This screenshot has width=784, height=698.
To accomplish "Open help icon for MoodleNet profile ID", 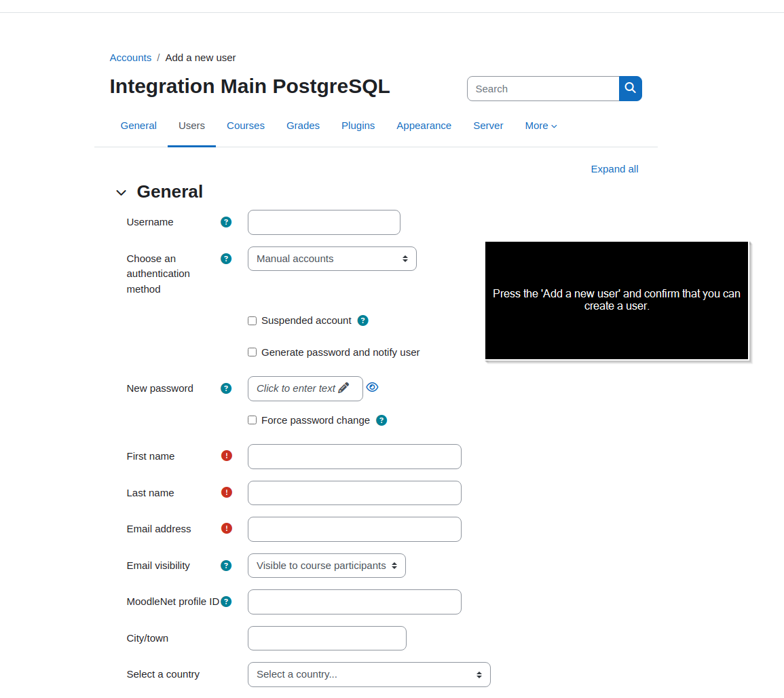I will click(x=226, y=602).
